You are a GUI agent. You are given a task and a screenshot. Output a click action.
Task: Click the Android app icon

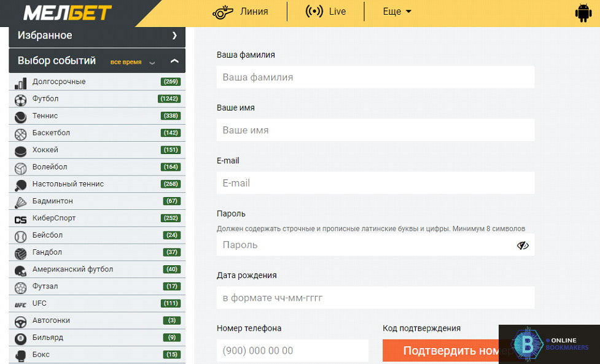pyautogui.click(x=583, y=12)
